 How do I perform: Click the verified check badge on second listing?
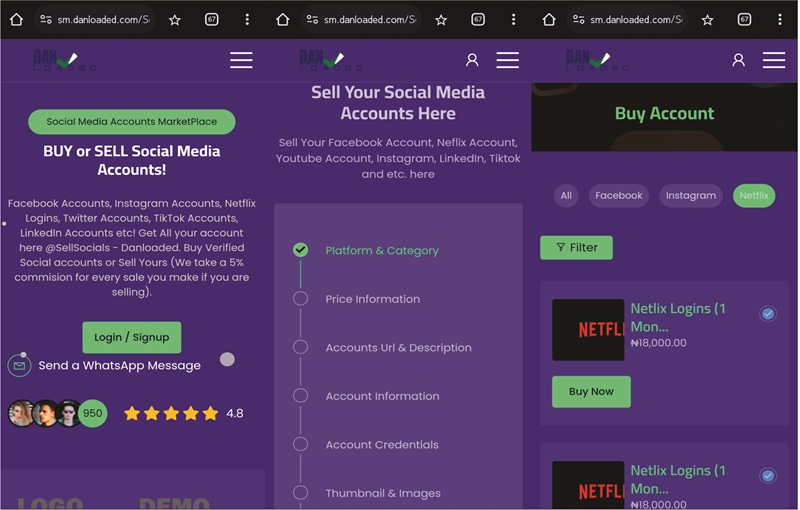pos(768,475)
